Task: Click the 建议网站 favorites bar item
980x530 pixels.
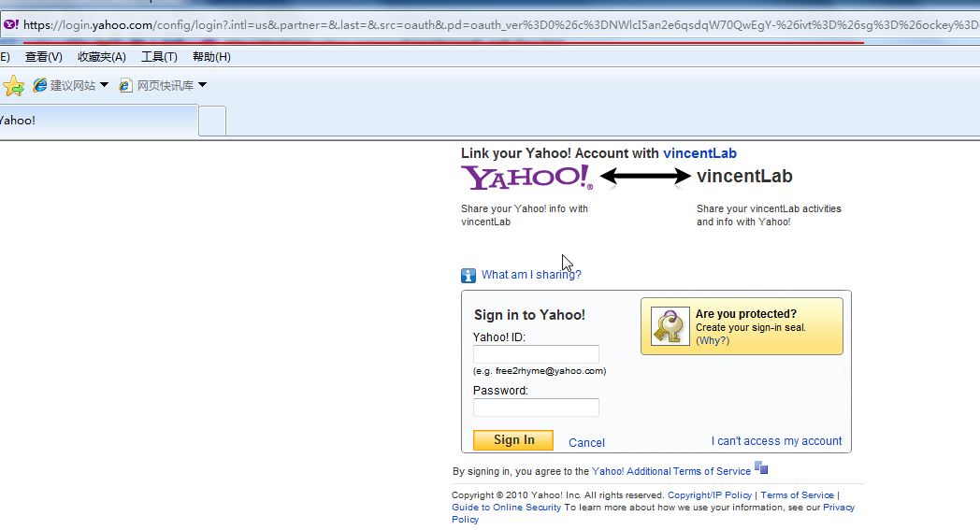Action: pyautogui.click(x=71, y=85)
